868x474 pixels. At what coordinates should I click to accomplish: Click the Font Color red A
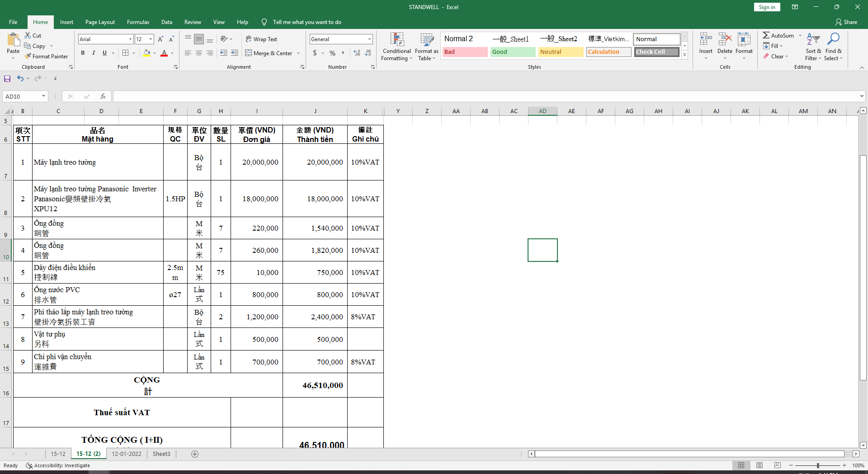click(164, 53)
